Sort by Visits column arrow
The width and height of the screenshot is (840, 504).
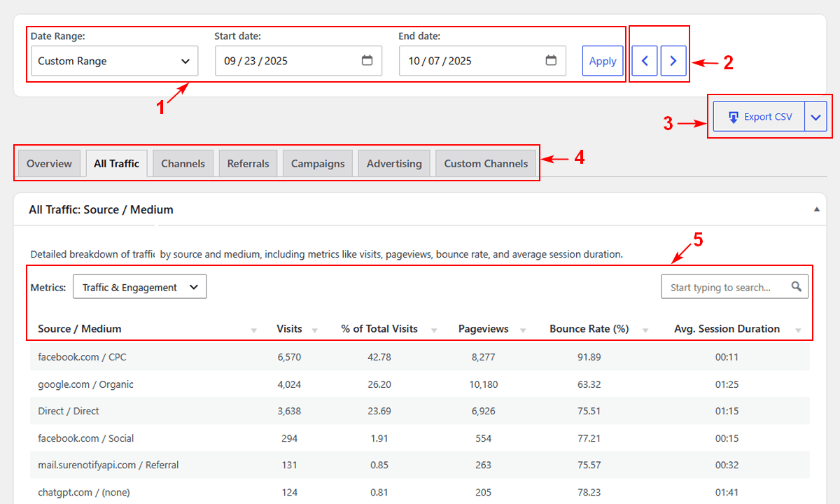pyautogui.click(x=314, y=330)
